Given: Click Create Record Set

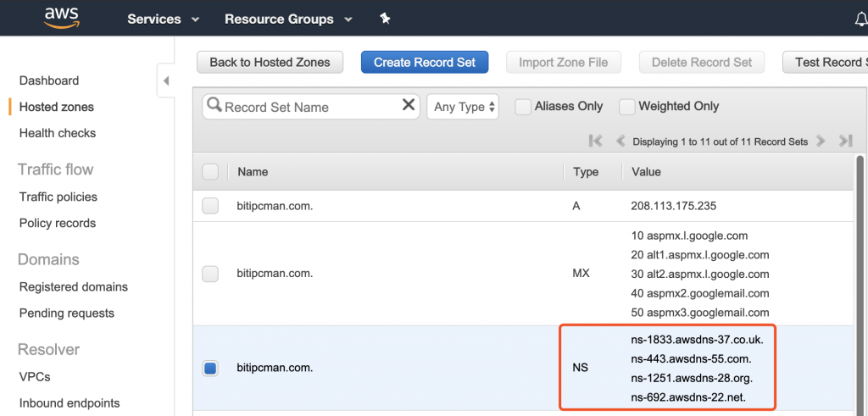Looking at the screenshot, I should tap(425, 63).
